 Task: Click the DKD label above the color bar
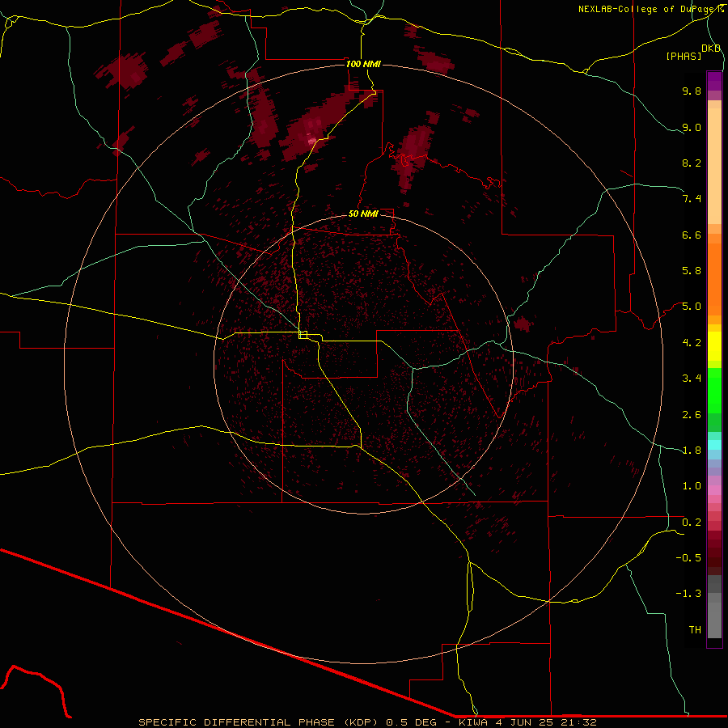tap(711, 48)
